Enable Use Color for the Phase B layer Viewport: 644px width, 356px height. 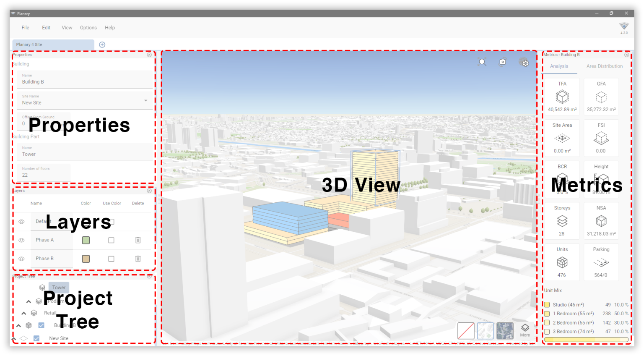pos(111,259)
